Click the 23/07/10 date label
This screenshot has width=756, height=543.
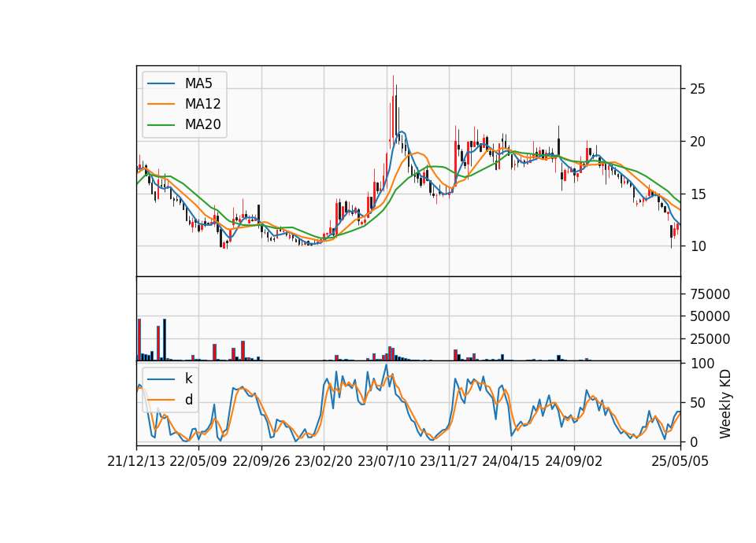pyautogui.click(x=386, y=462)
